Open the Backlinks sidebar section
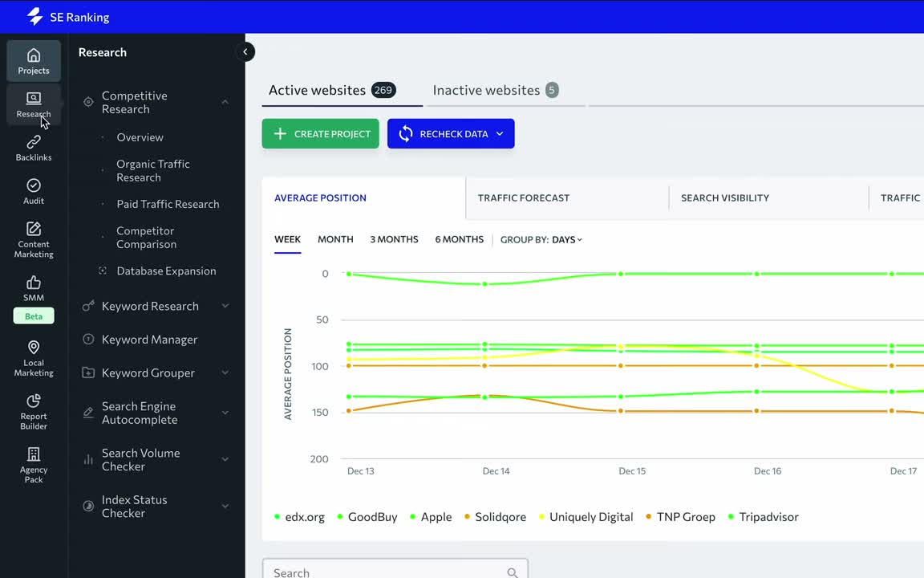This screenshot has height=578, width=924. click(34, 148)
